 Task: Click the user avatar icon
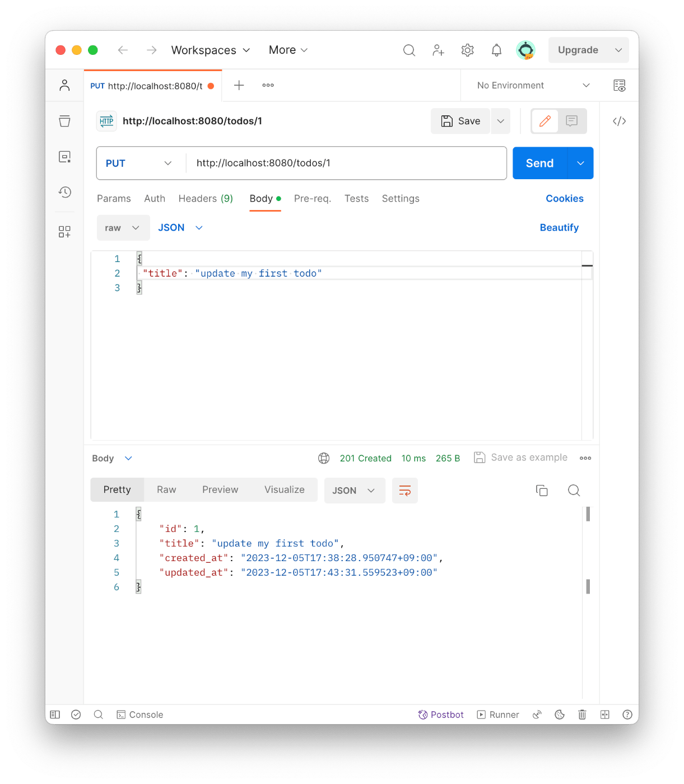pyautogui.click(x=525, y=50)
